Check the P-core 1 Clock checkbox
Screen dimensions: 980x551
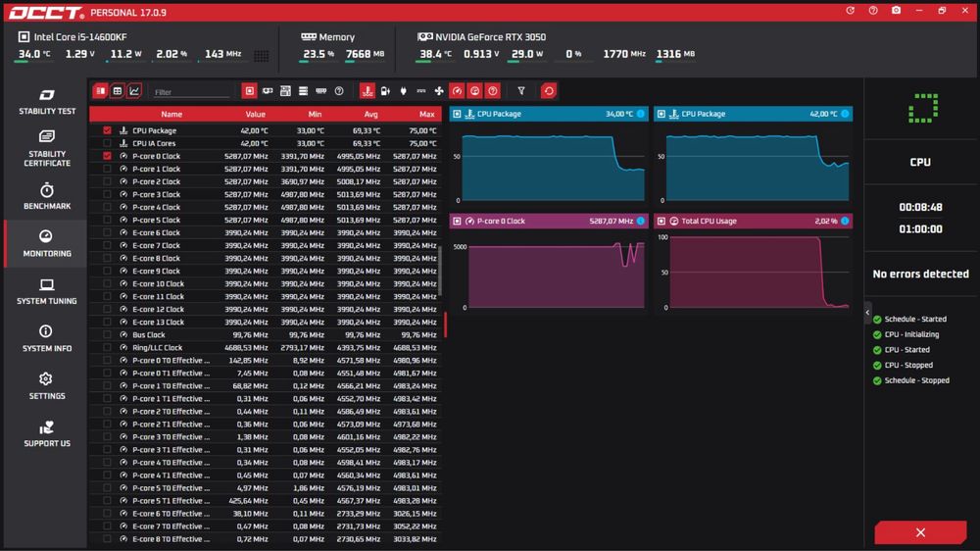click(107, 169)
